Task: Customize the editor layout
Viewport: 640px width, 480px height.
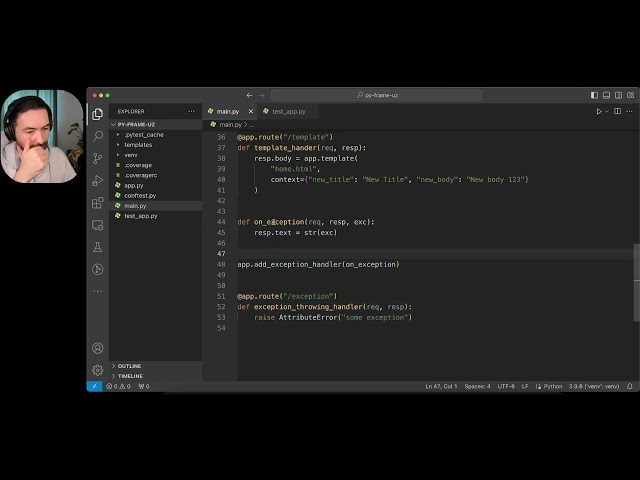Action: tap(631, 95)
